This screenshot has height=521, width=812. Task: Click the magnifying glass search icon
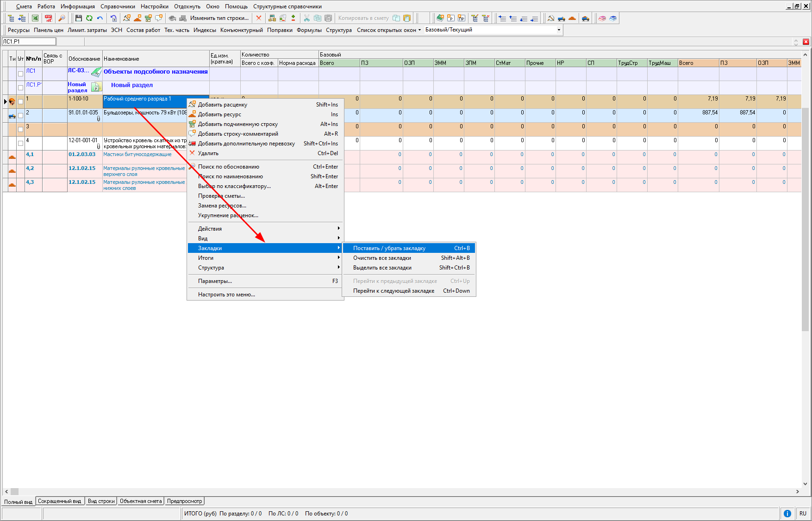pyautogui.click(x=62, y=18)
